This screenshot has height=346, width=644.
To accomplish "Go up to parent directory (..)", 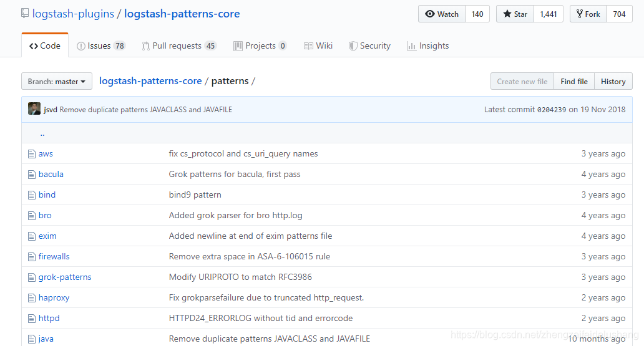I will click(x=42, y=133).
